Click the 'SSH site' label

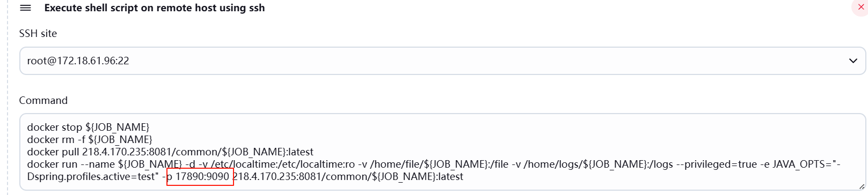[x=38, y=33]
